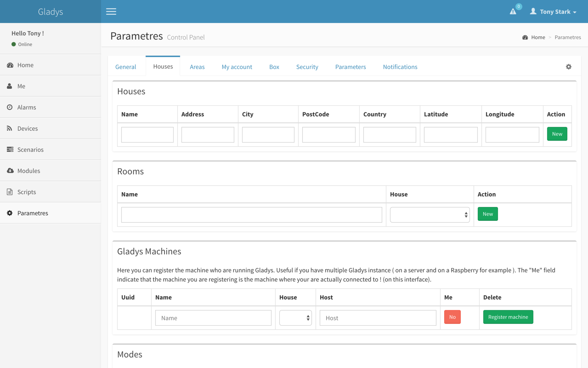588x368 pixels.
Task: Switch to the Notifications tab
Action: coord(400,67)
